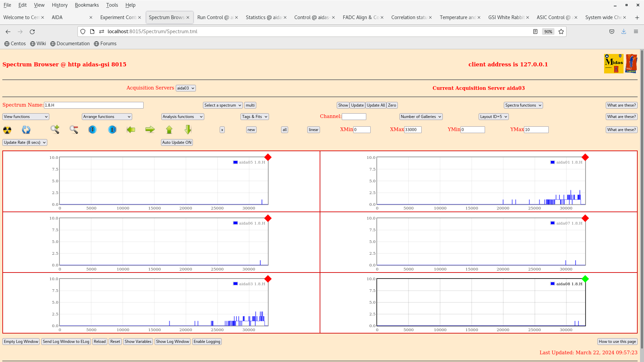Viewport: 644px width, 362px height.
Task: Click the green right arrow icon
Action: pyautogui.click(x=150, y=129)
